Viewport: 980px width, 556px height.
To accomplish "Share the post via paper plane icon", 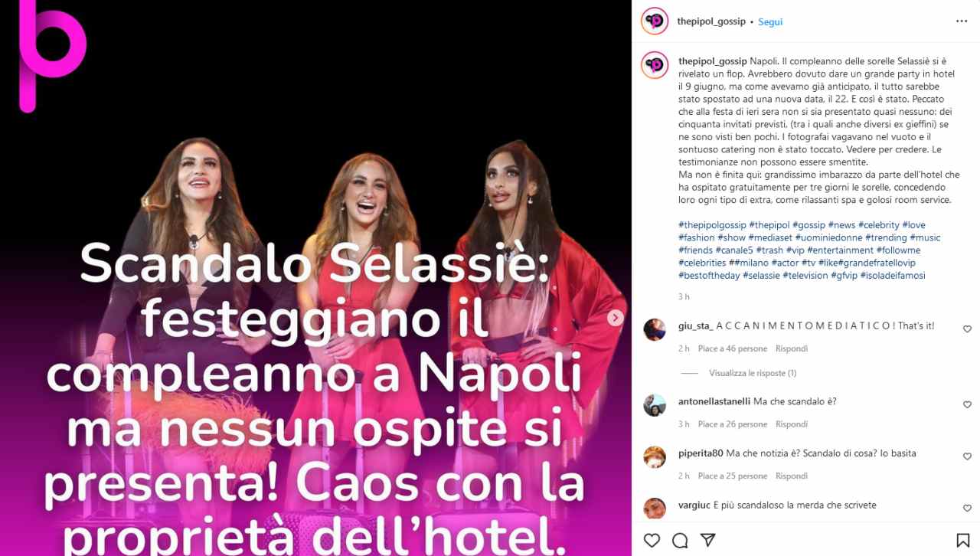I will click(708, 540).
